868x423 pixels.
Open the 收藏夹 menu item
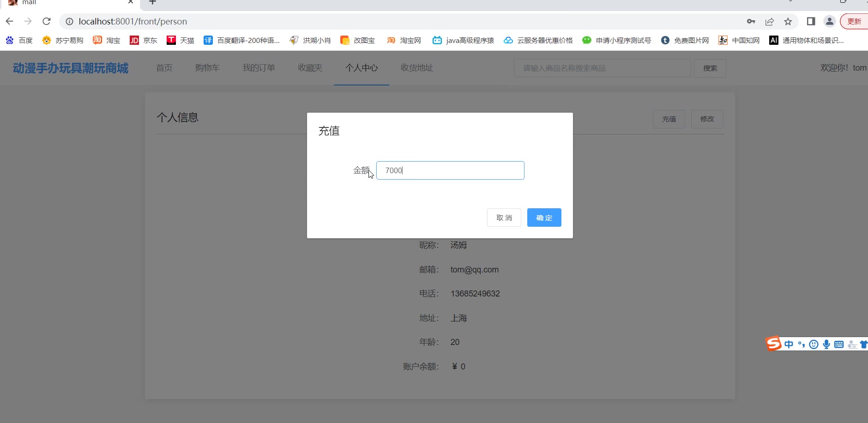(x=310, y=68)
